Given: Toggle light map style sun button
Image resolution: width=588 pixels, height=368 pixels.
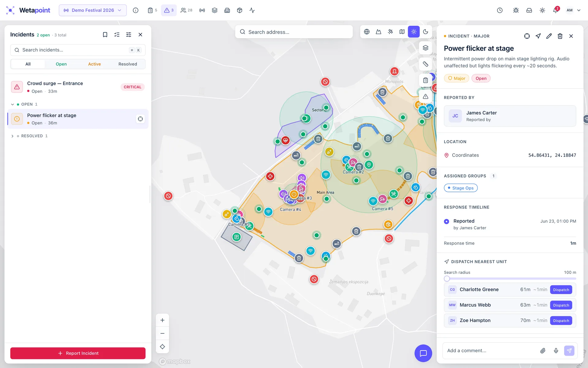Looking at the screenshot, I should pyautogui.click(x=414, y=32).
